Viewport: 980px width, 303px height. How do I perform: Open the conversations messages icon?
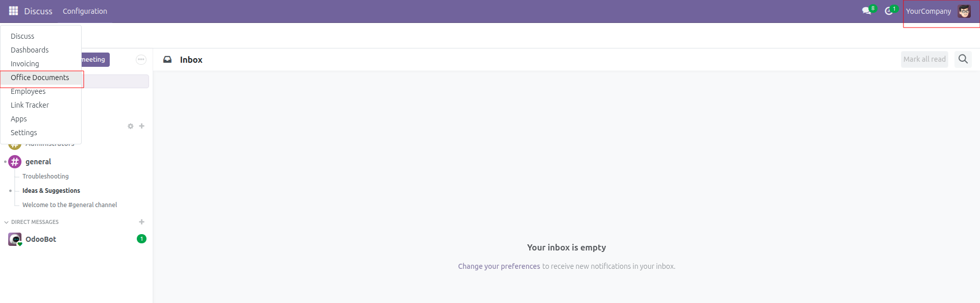coord(867,11)
